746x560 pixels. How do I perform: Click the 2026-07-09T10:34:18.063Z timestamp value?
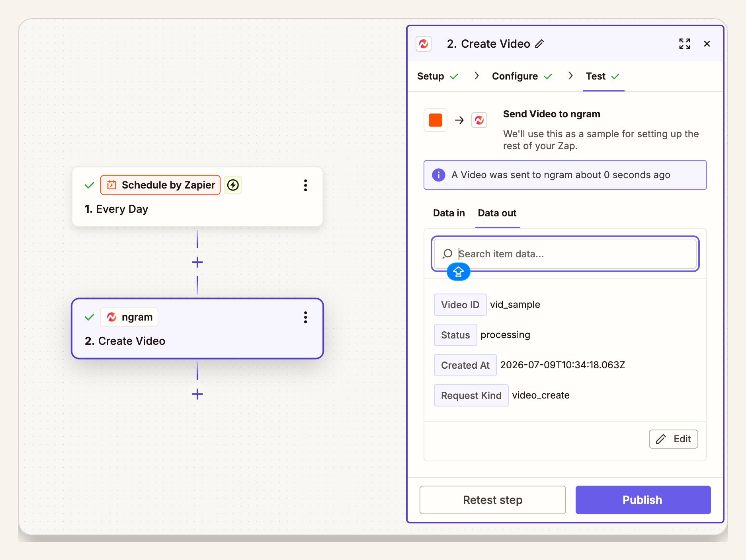[562, 365]
